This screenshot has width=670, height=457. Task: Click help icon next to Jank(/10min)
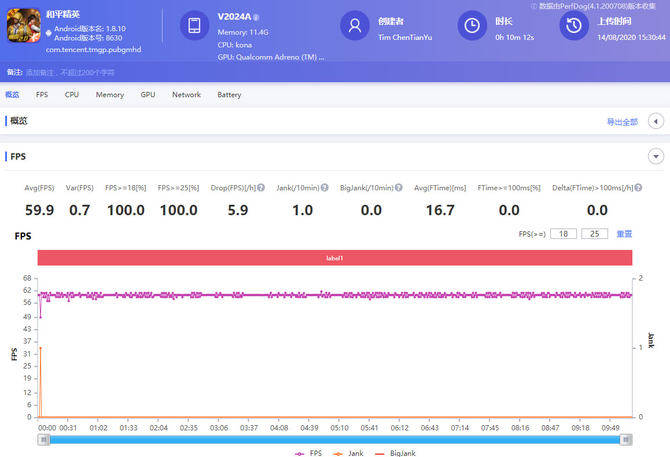(325, 187)
